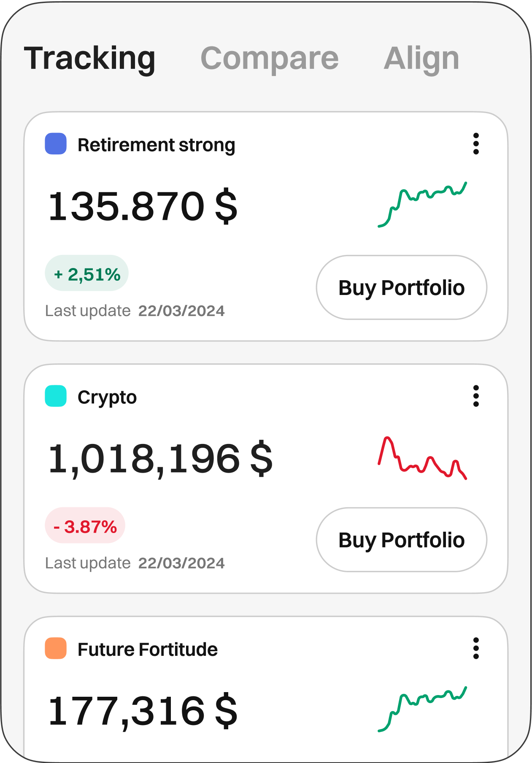
Task: Click the Retirement strong portfolio title
Action: pyautogui.click(x=156, y=145)
